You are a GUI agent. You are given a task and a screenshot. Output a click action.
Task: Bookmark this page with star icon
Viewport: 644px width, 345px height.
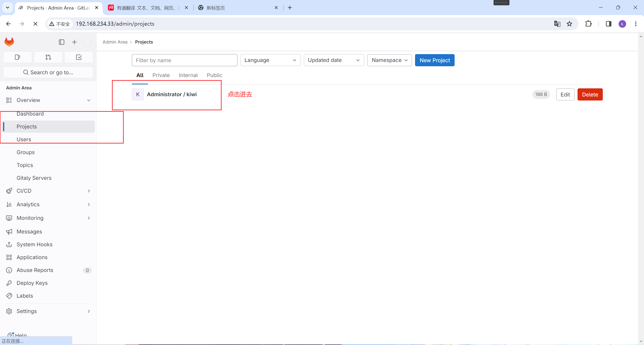click(570, 24)
